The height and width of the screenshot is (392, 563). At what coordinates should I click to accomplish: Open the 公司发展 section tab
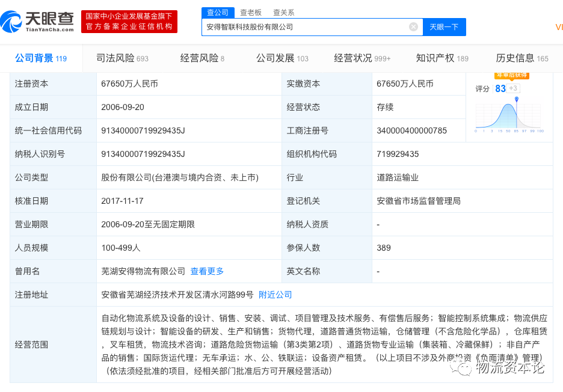[x=282, y=58]
